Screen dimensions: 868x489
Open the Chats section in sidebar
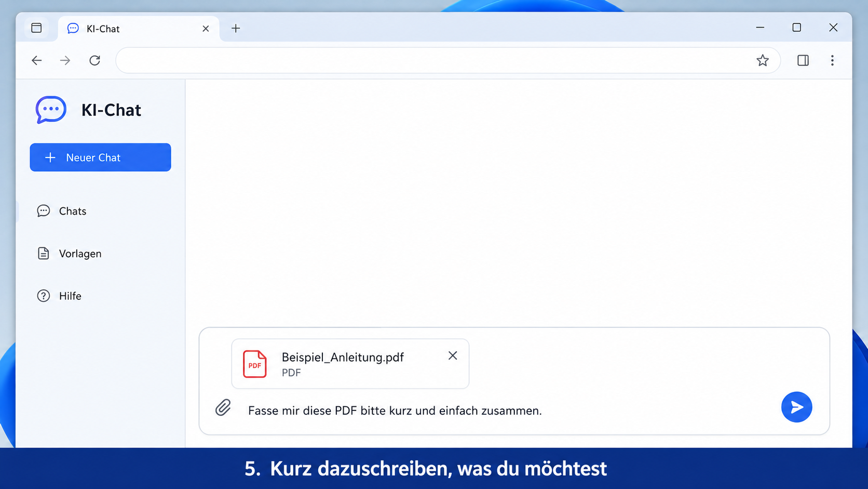[x=62, y=211]
